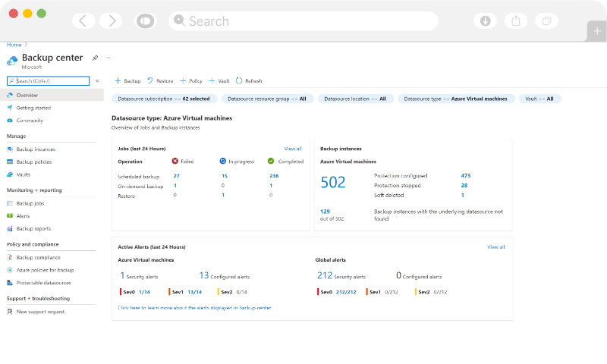Collapse the left sidebar with the chevron
Viewport: 607px width, 364px height.
pos(97,80)
